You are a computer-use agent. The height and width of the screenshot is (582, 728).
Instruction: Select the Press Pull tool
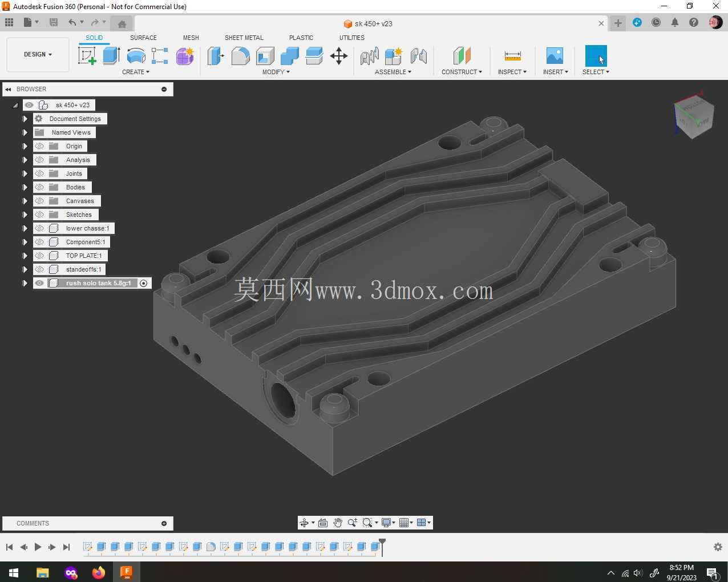click(216, 56)
